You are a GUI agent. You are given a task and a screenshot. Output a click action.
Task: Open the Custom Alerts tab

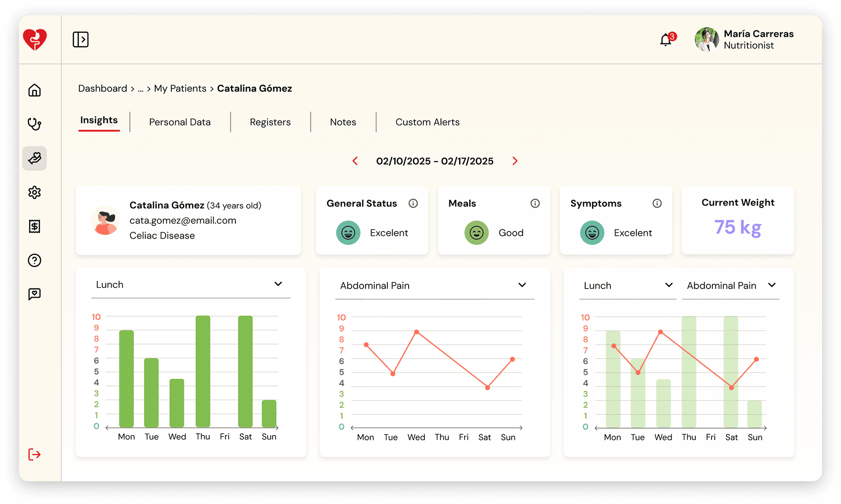[427, 122]
